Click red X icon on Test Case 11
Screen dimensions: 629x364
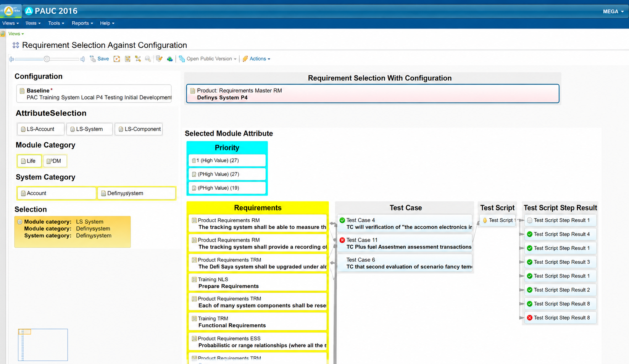[342, 240]
